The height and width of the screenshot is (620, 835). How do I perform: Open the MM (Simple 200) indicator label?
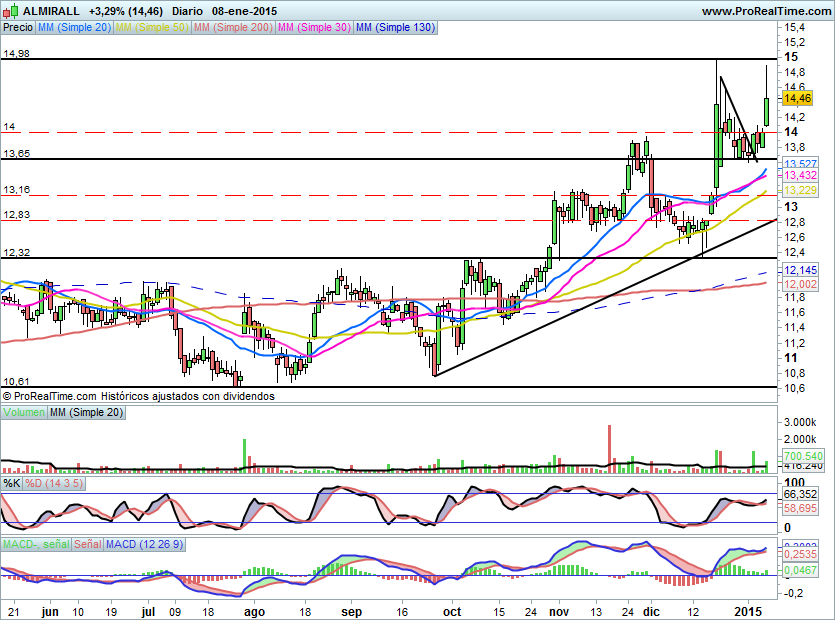coord(231,28)
